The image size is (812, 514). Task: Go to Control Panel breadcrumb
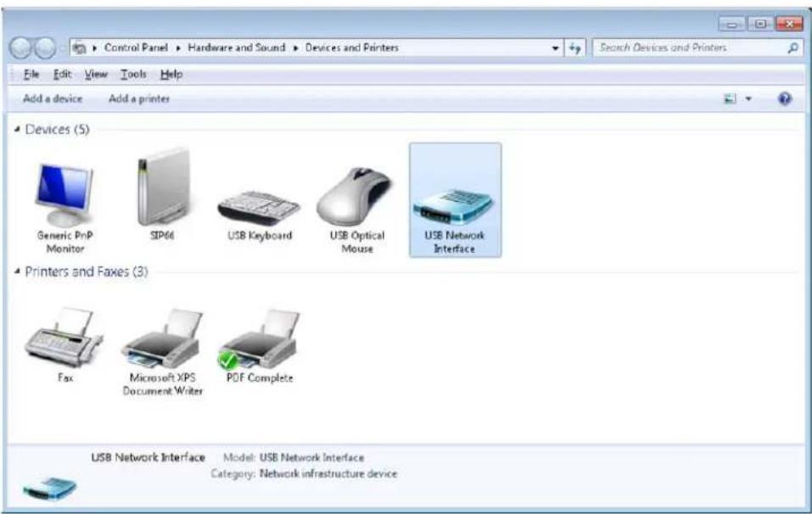(x=136, y=47)
